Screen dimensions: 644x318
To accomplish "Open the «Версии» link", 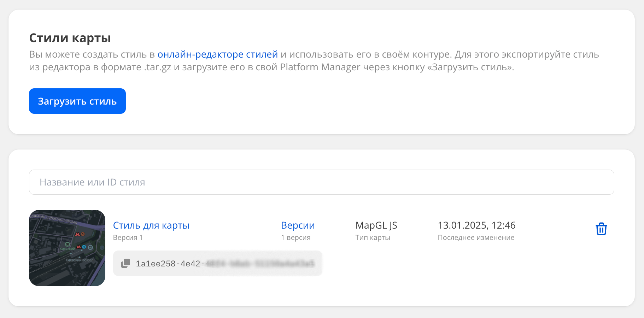I will coord(298,225).
